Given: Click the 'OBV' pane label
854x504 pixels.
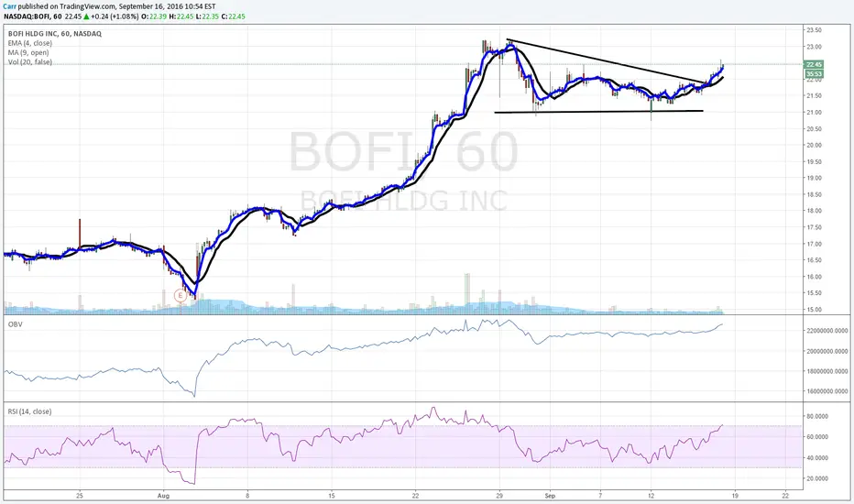Looking at the screenshot, I should point(15,324).
